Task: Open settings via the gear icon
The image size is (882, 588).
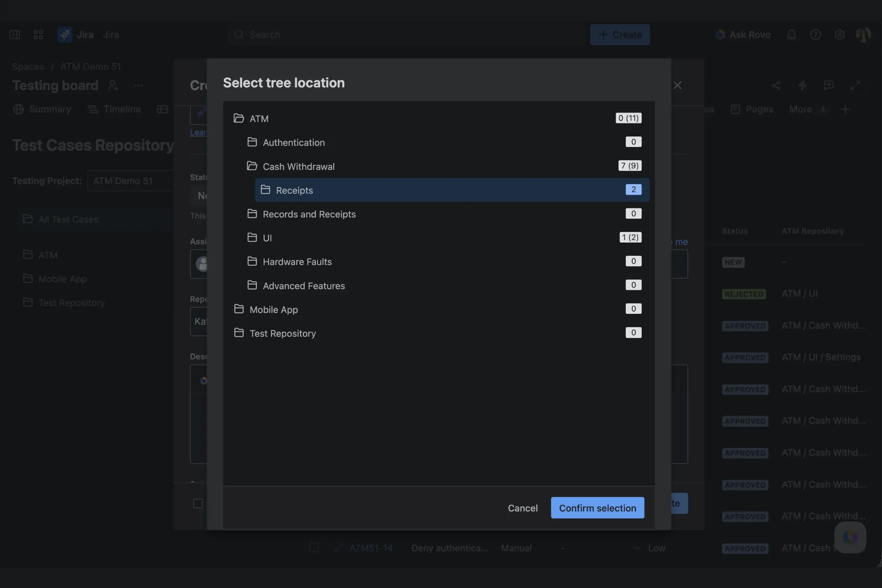Action: pyautogui.click(x=840, y=35)
